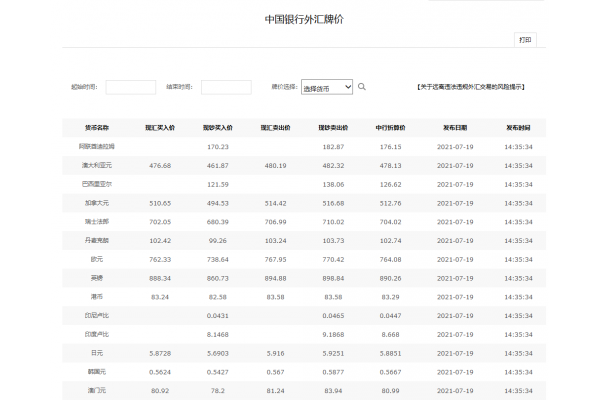
Task: Select the 港币 currency name
Action: click(97, 296)
